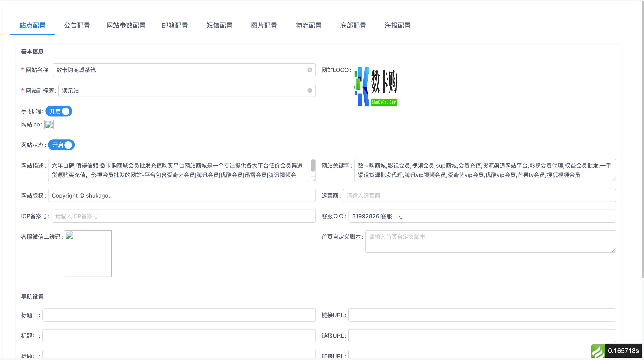
Task: Click the 0.165718s runtime indicator
Action: point(623,351)
